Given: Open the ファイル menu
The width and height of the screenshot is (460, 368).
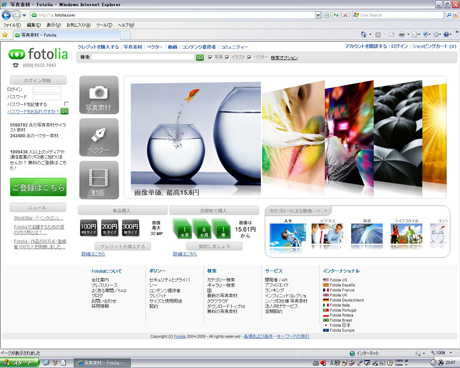Looking at the screenshot, I should tap(12, 25).
